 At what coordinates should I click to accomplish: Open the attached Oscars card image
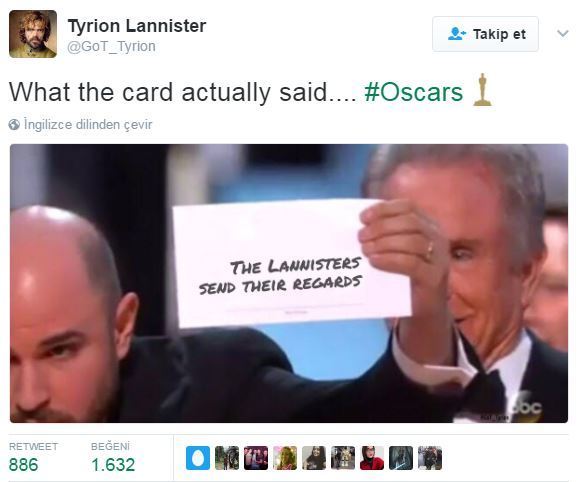coord(289,283)
